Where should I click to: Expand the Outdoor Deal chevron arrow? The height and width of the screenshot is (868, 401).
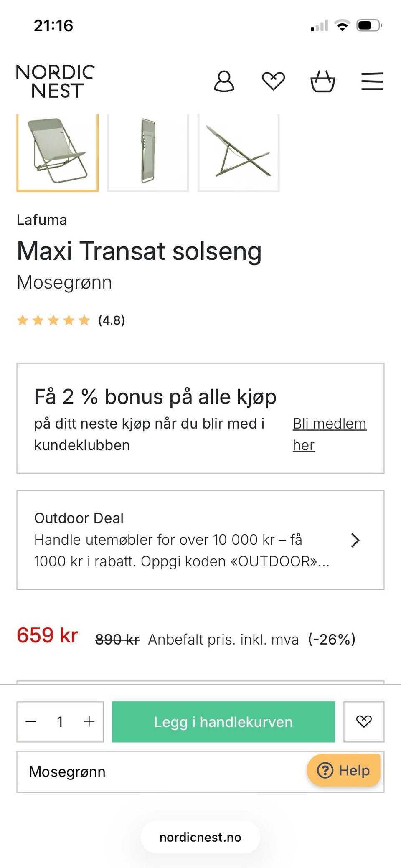(355, 540)
